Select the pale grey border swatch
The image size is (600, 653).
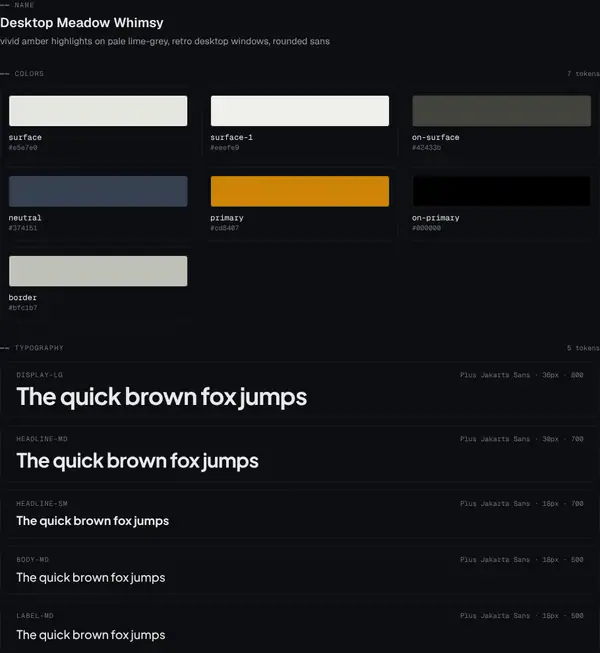point(98,271)
